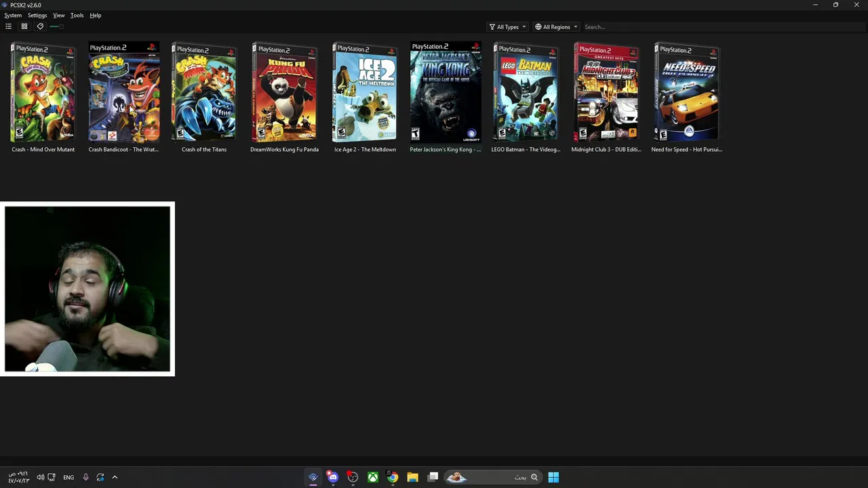Screen dimensions: 868x488
Task: Open the tray sync/update icon
Action: point(100,477)
